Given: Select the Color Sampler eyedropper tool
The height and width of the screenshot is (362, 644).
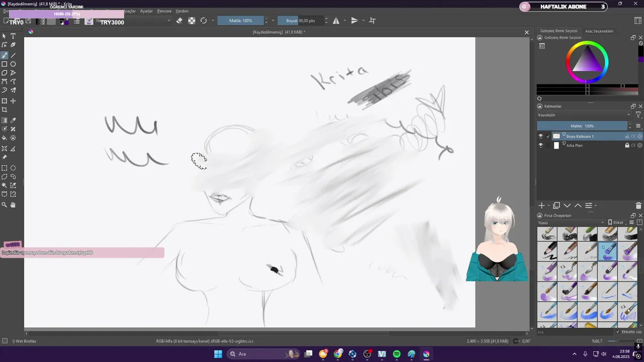Looking at the screenshot, I should 13,121.
